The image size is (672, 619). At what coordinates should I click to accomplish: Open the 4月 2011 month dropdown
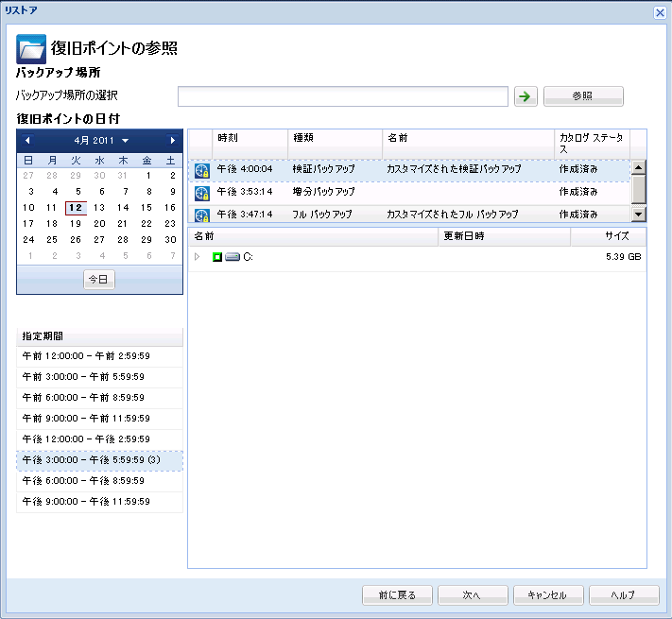(x=125, y=141)
